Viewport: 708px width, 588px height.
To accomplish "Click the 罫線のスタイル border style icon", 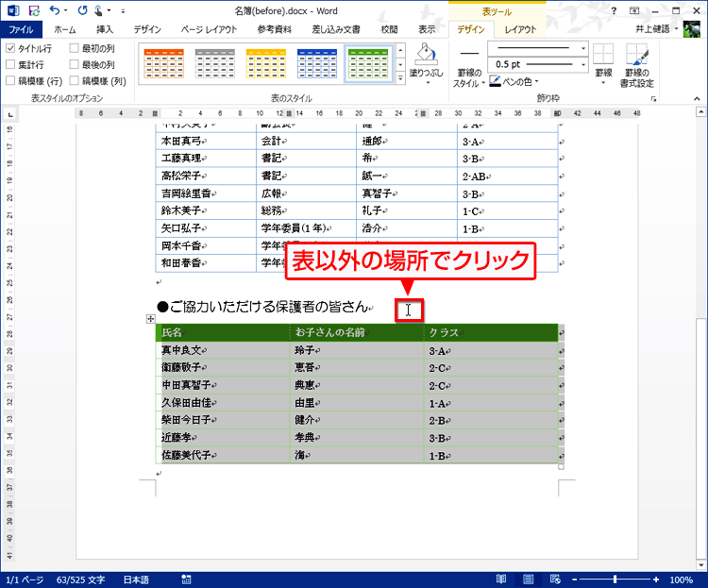I will point(469,53).
